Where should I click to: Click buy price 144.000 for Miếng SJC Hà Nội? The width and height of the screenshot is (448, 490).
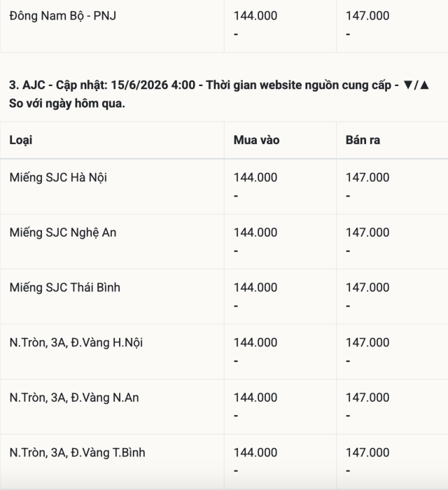point(255,178)
